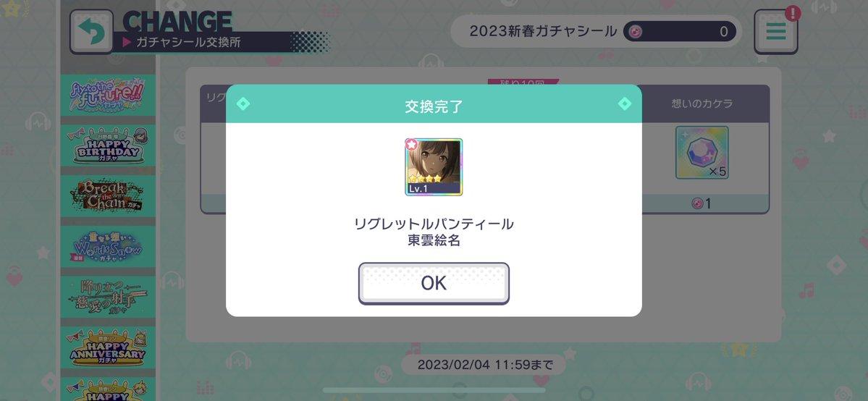The image size is (868, 401).
Task: Tap the back arrow button
Action: tap(91, 32)
